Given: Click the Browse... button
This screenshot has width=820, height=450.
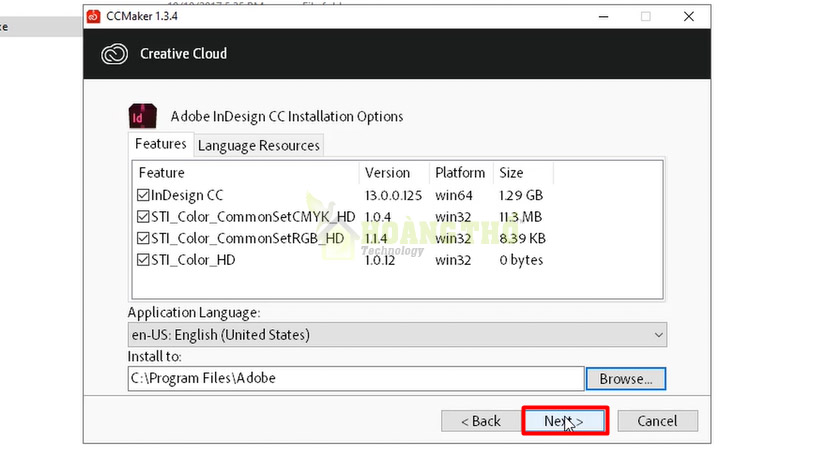Looking at the screenshot, I should coord(626,379).
